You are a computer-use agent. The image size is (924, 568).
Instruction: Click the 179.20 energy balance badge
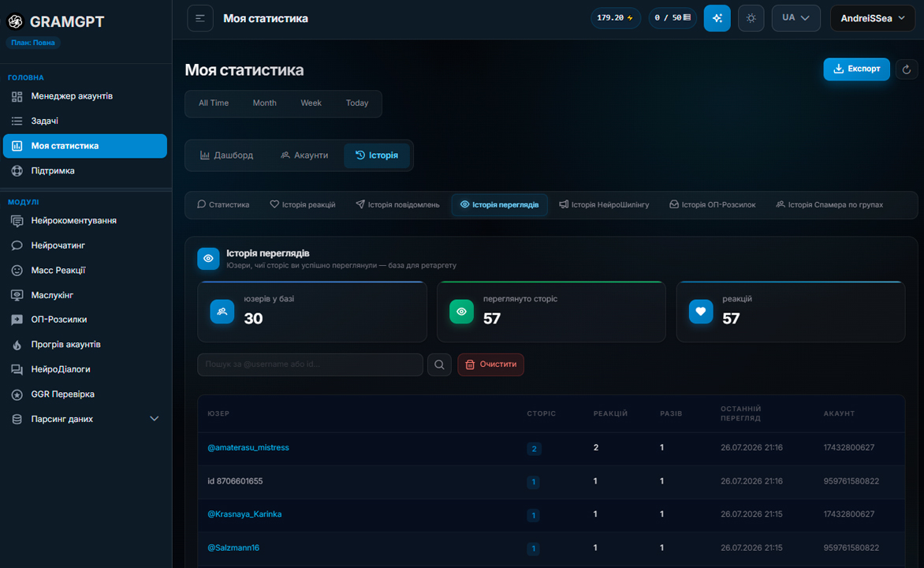click(x=615, y=18)
